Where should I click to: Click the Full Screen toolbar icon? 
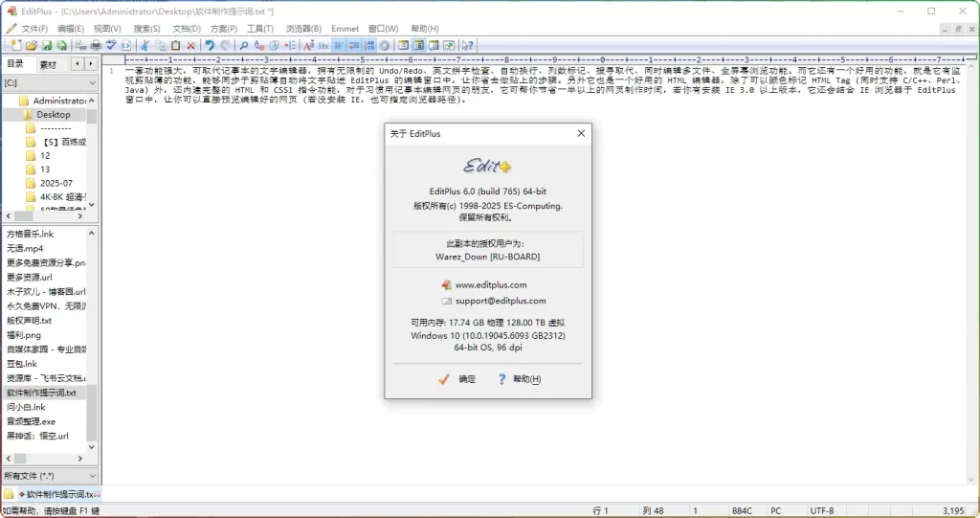449,45
